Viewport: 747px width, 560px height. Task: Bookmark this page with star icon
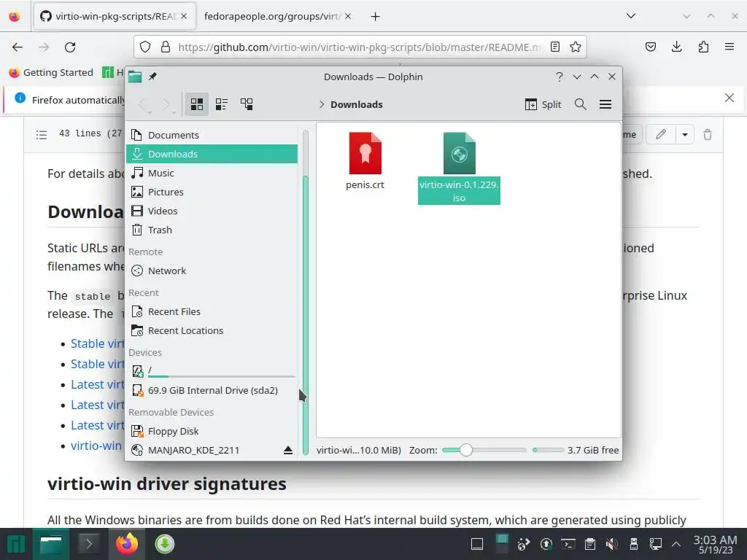pyautogui.click(x=576, y=47)
